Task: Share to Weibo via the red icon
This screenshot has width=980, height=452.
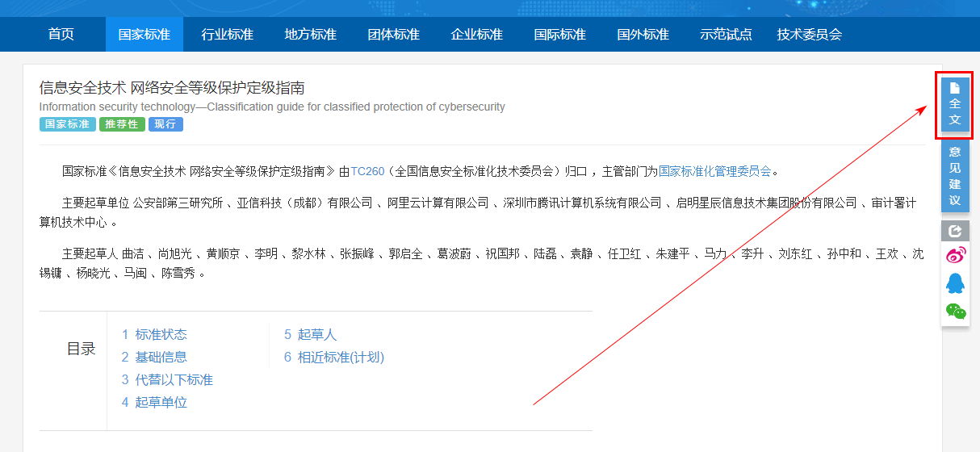Action: (x=955, y=256)
